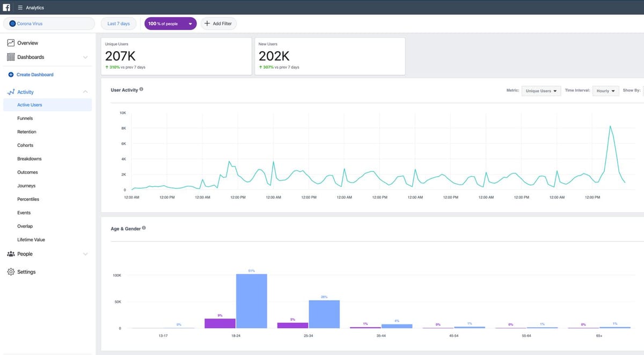Screen dimensions: 644x355
Task: Click the Age & Gender info icon
Action: pos(144,228)
